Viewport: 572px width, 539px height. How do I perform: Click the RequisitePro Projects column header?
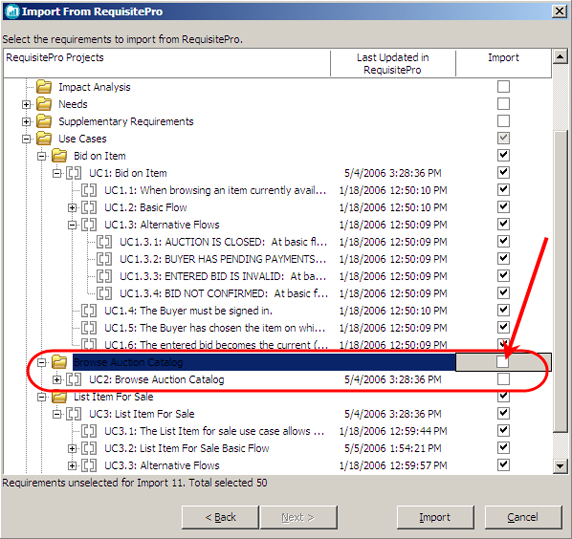[x=167, y=63]
